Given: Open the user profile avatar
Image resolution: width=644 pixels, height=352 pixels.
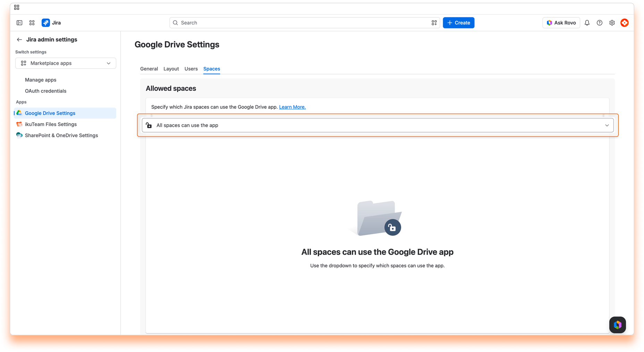Looking at the screenshot, I should coord(625,23).
